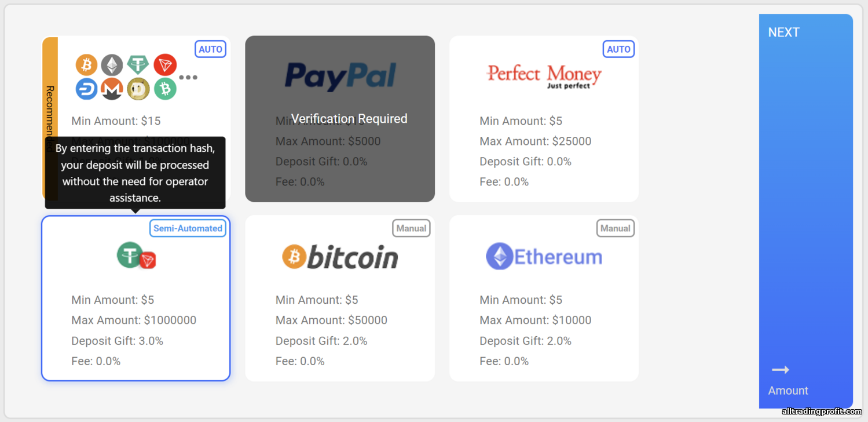The height and width of the screenshot is (422, 868).
Task: Click the Monero coin icon
Action: click(112, 89)
